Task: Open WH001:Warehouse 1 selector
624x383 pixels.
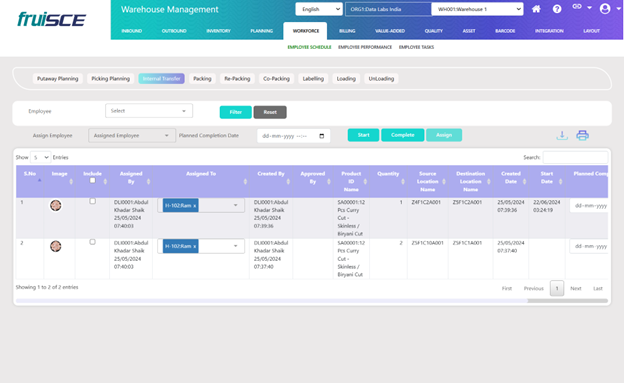Action: point(477,9)
